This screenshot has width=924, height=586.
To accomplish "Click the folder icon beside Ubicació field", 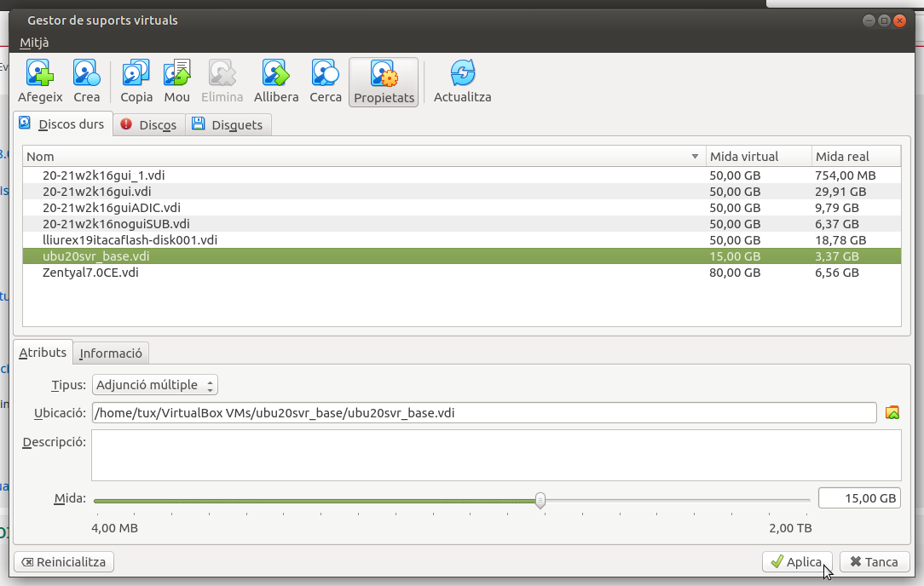I will tap(892, 413).
